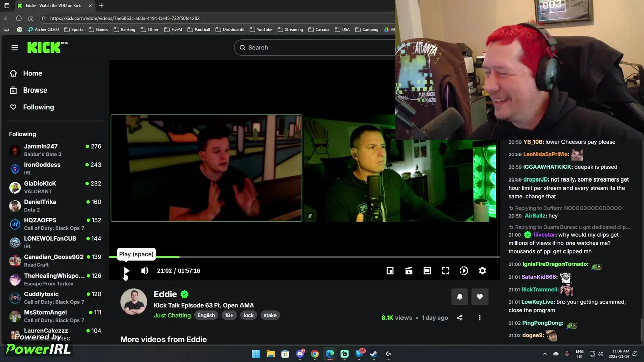Reload the page

pos(19,18)
